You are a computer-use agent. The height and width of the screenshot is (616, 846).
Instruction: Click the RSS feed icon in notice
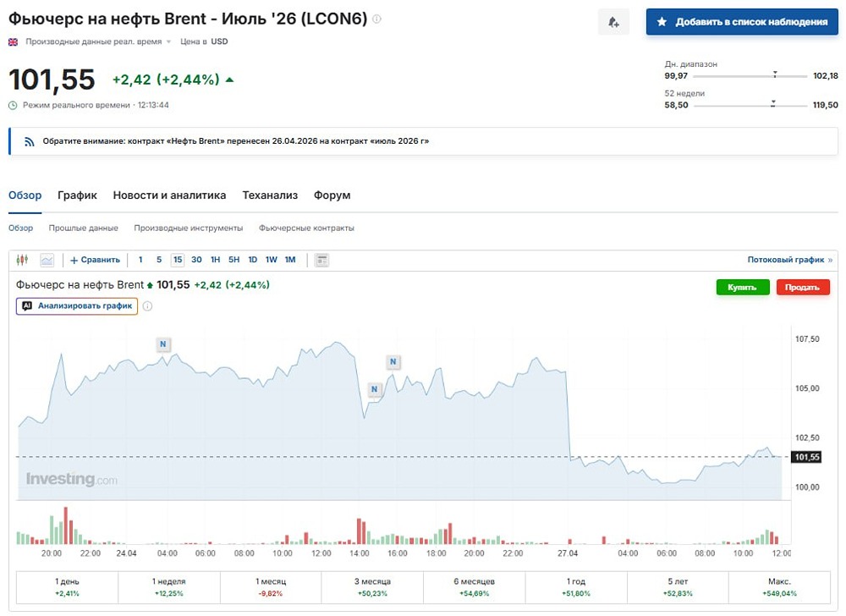coord(29,141)
